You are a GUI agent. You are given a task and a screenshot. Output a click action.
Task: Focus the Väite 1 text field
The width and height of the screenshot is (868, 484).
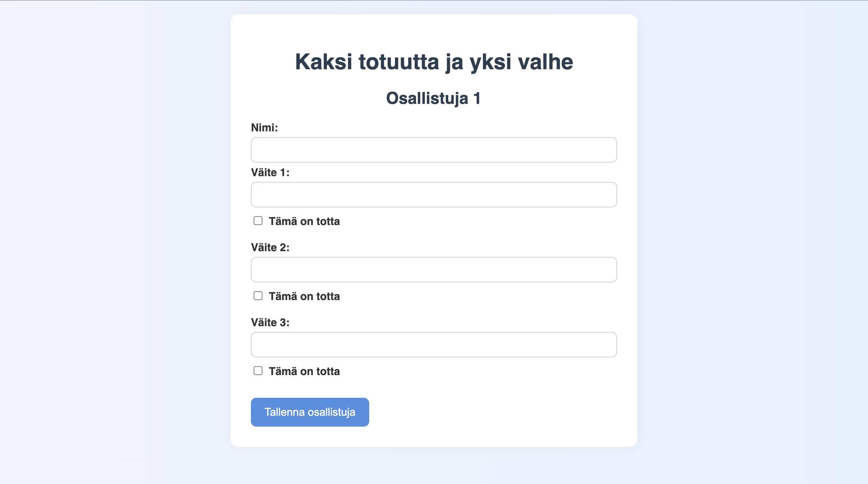[434, 194]
